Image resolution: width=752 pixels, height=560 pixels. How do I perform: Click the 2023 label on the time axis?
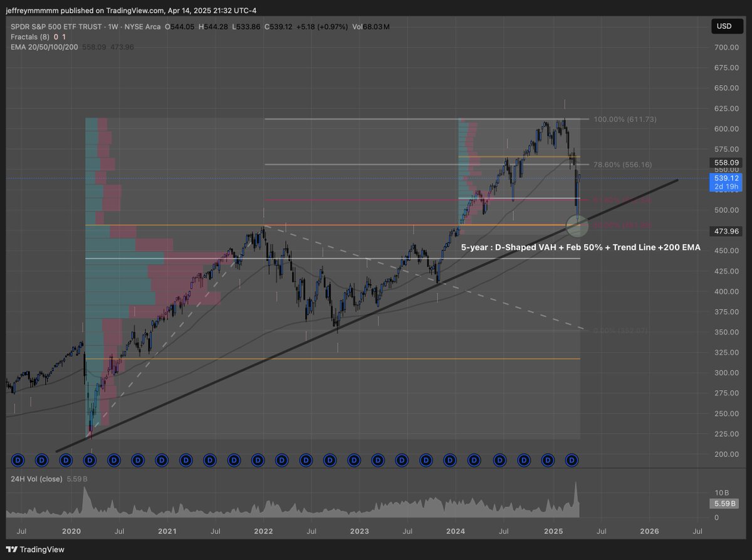359,531
